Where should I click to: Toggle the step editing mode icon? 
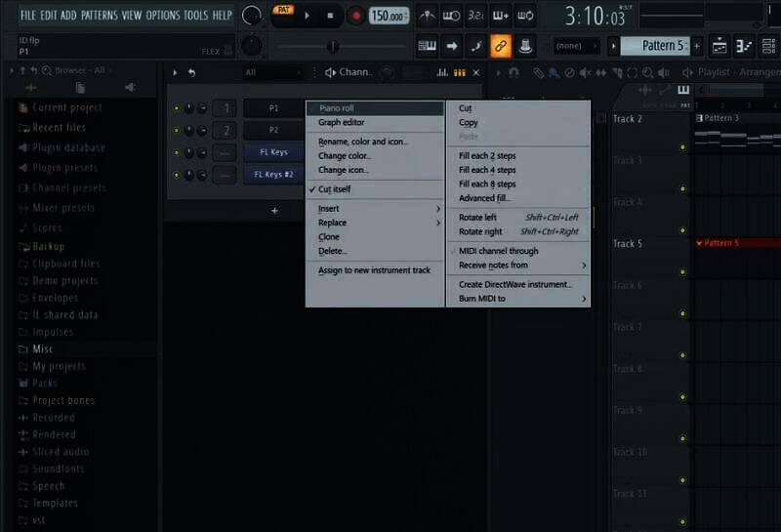coord(476,46)
